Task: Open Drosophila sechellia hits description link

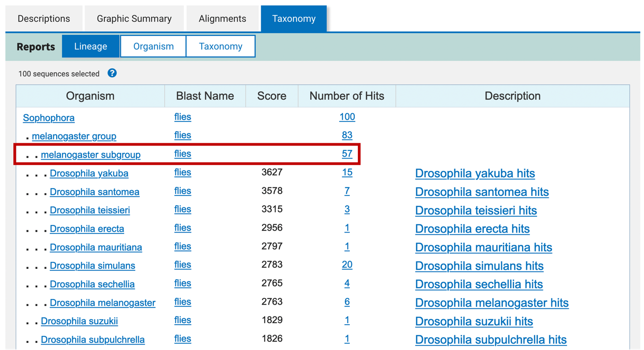Action: point(479,284)
